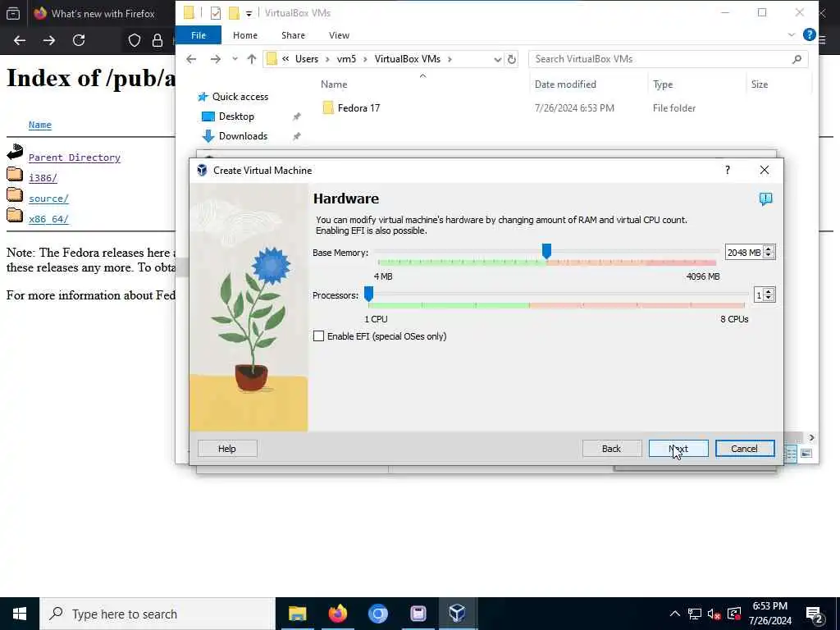Expand the address bar history dropdown
The height and width of the screenshot is (630, 840).
point(498,59)
